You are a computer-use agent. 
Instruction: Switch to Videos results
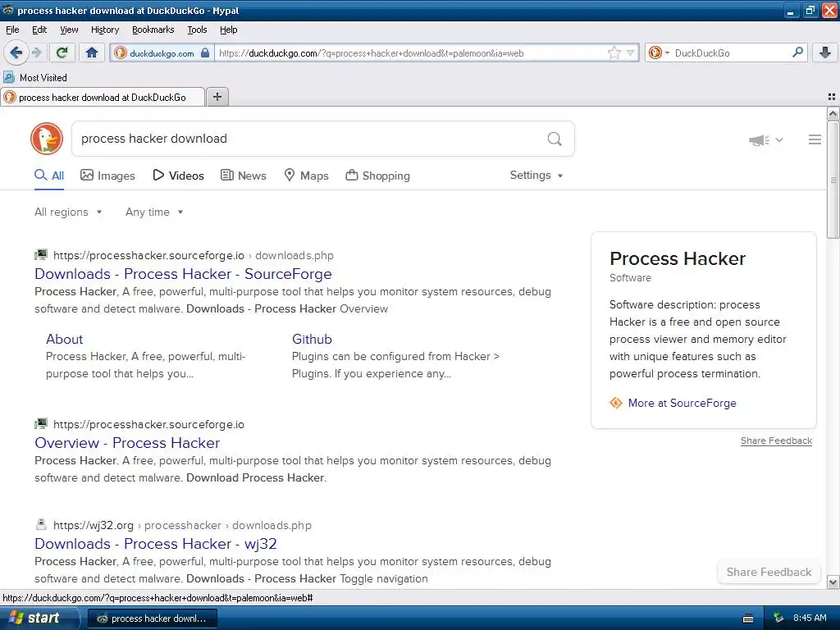[x=178, y=176]
